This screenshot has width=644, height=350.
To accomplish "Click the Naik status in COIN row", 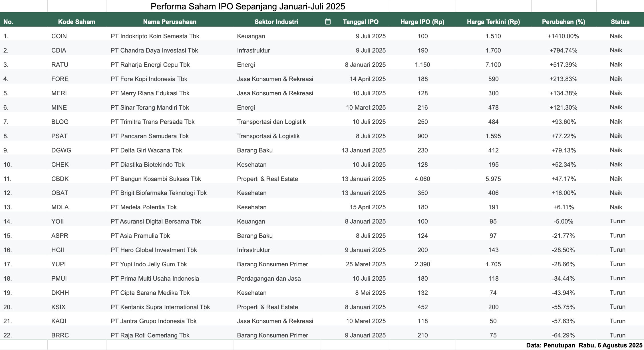I will pos(616,36).
